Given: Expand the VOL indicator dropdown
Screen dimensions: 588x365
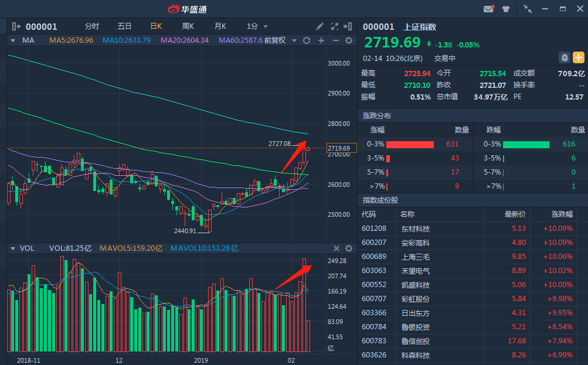Looking at the screenshot, I should pos(13,248).
